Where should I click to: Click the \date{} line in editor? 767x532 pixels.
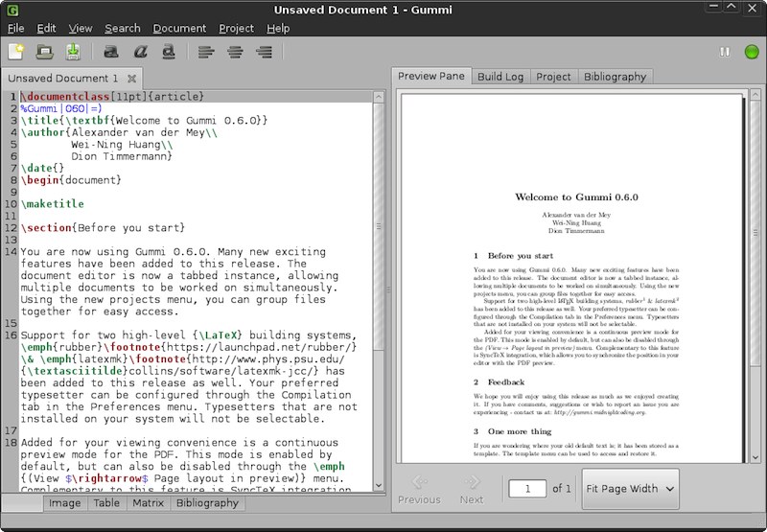pyautogui.click(x=42, y=168)
